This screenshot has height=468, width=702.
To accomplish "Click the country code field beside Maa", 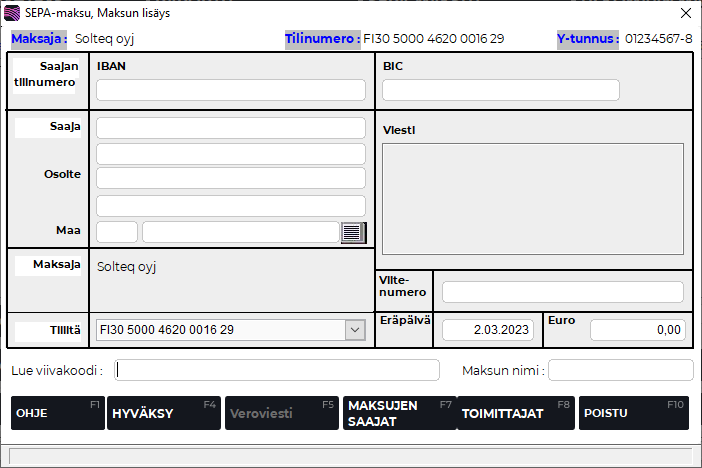I will 117,232.
